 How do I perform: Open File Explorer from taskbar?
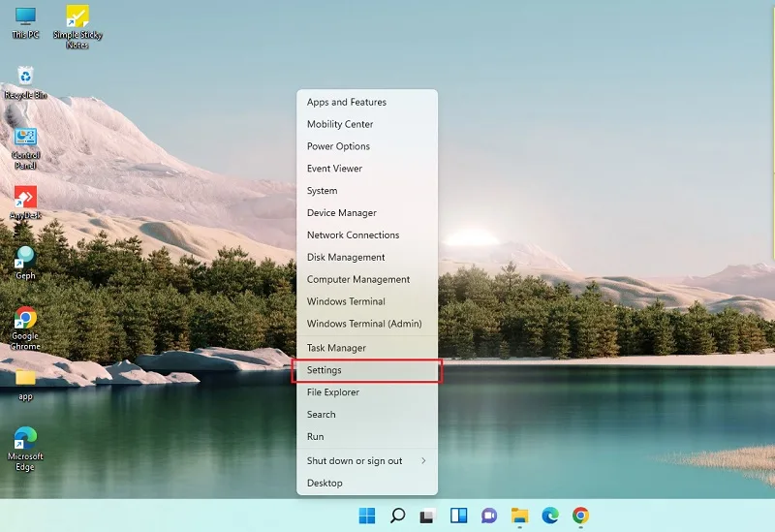[519, 516]
